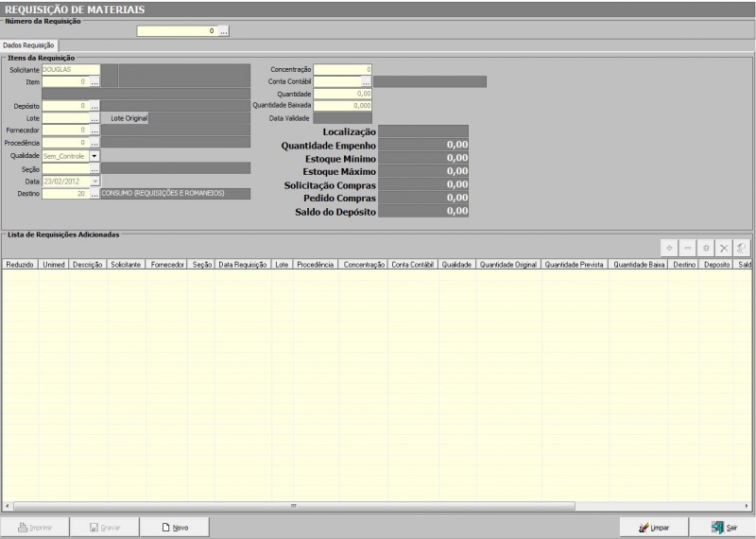756x539 pixels.
Task: Expand the Qualidade dropdown
Action: pos(94,155)
